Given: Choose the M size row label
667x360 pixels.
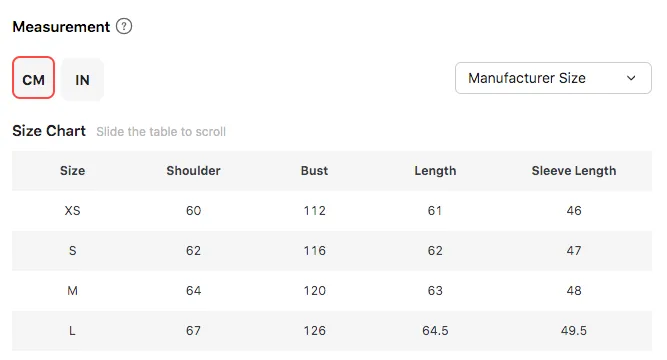Looking at the screenshot, I should 72,291.
